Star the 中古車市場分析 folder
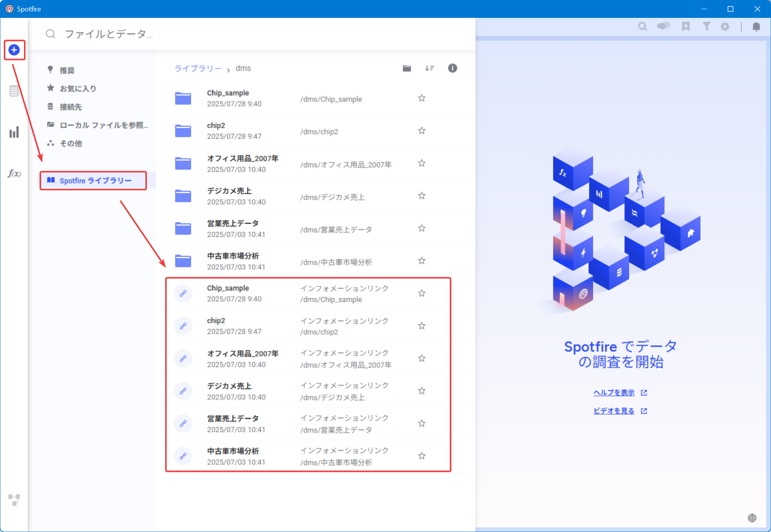 click(422, 260)
